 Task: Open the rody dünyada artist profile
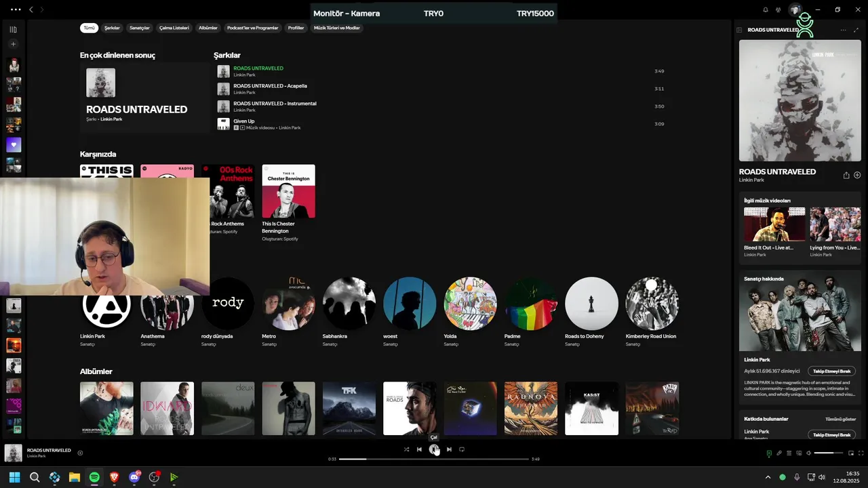click(228, 312)
